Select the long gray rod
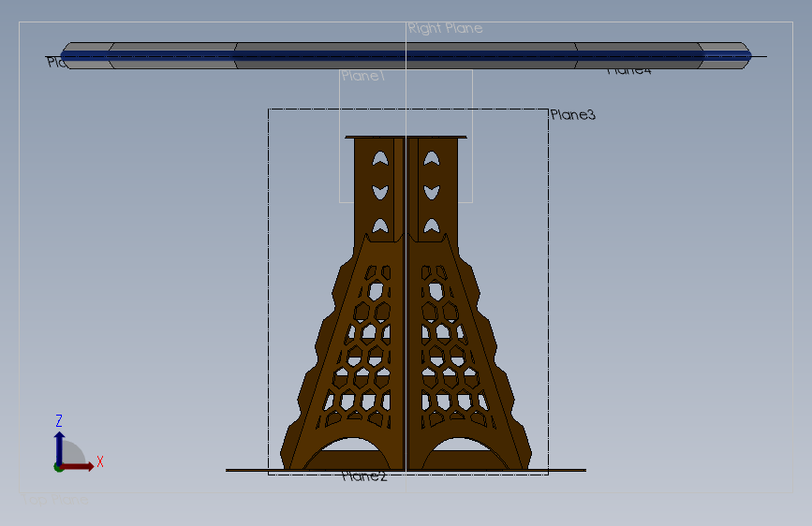812x526 pixels. [x=406, y=55]
